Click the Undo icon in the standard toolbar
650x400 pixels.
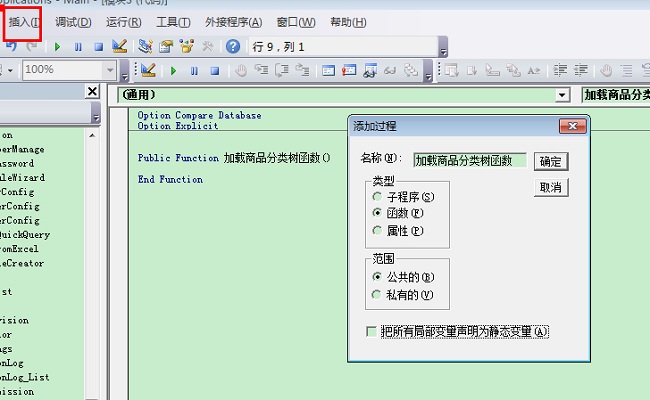(x=11, y=46)
